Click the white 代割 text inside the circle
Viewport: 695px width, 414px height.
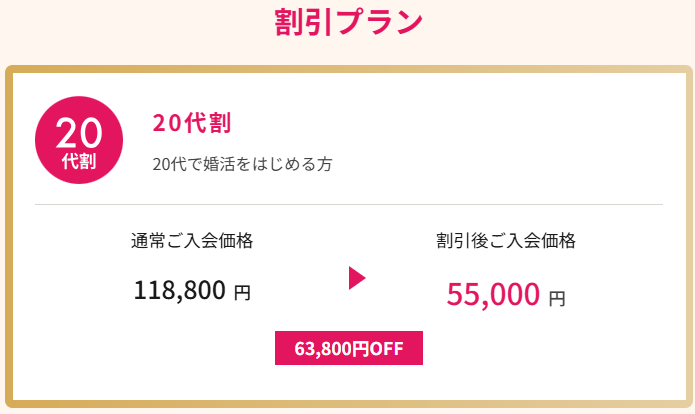coord(79,161)
